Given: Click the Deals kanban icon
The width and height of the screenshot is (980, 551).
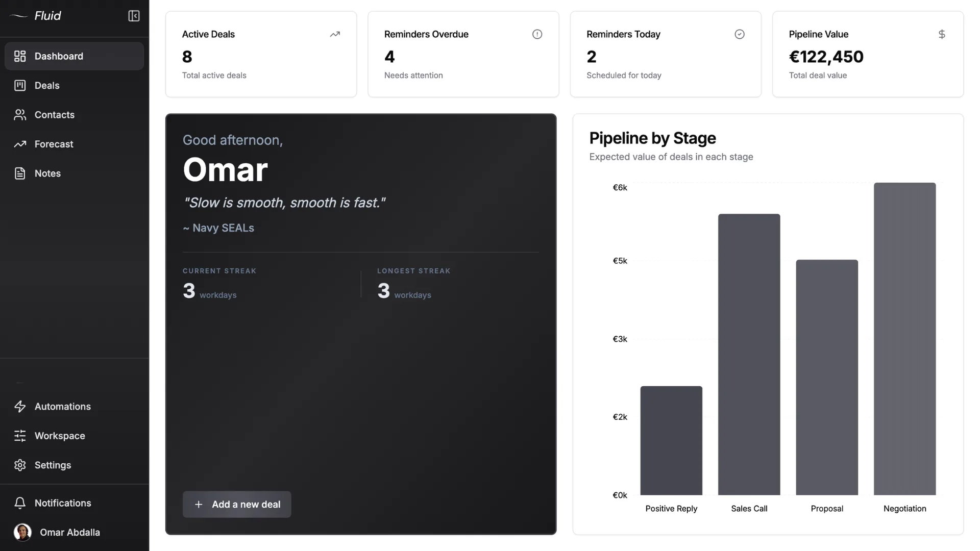Looking at the screenshot, I should 20,85.
